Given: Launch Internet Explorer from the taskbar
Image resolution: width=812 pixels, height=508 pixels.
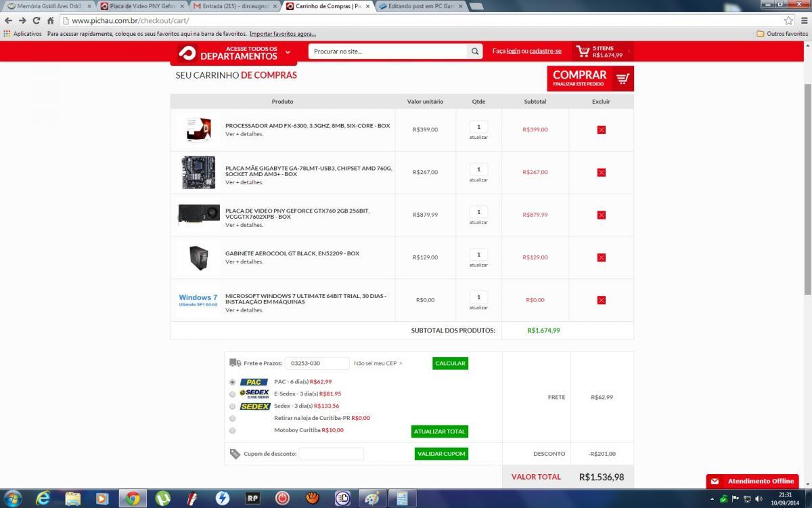Looking at the screenshot, I should pyautogui.click(x=43, y=498).
